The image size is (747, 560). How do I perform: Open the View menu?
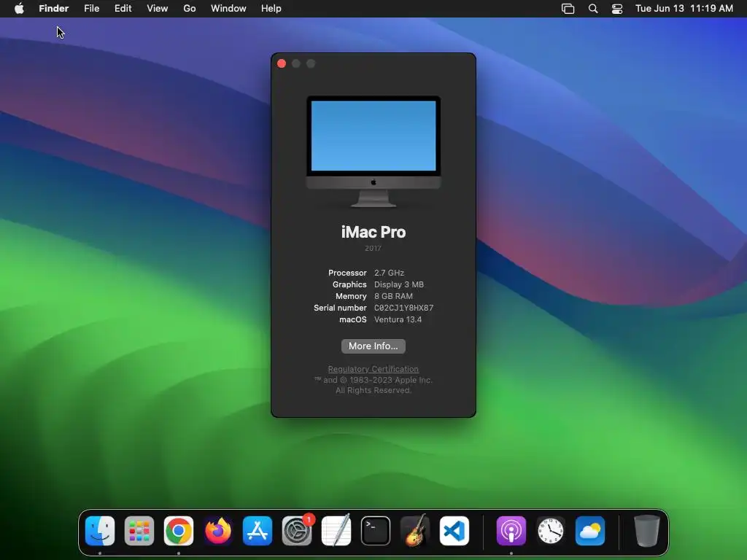(x=158, y=9)
